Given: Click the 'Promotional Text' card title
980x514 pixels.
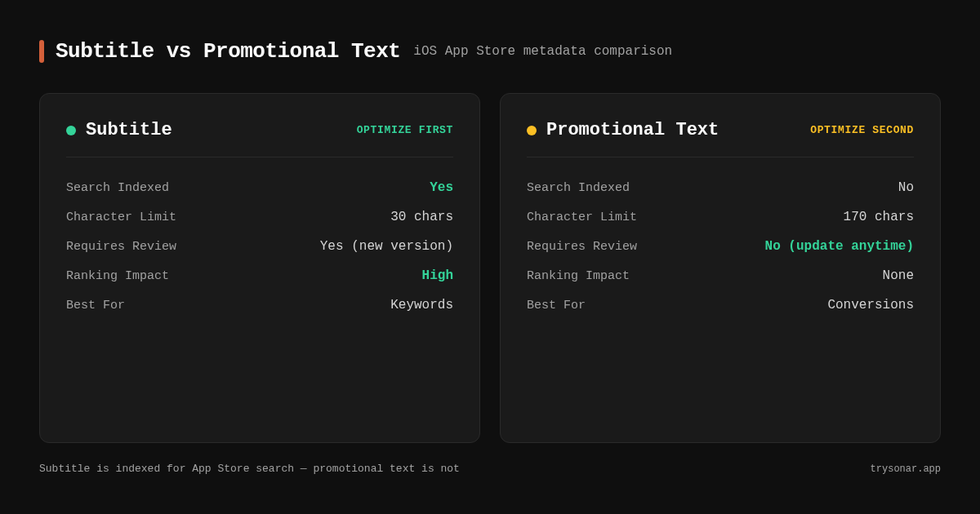Looking at the screenshot, I should (632, 130).
